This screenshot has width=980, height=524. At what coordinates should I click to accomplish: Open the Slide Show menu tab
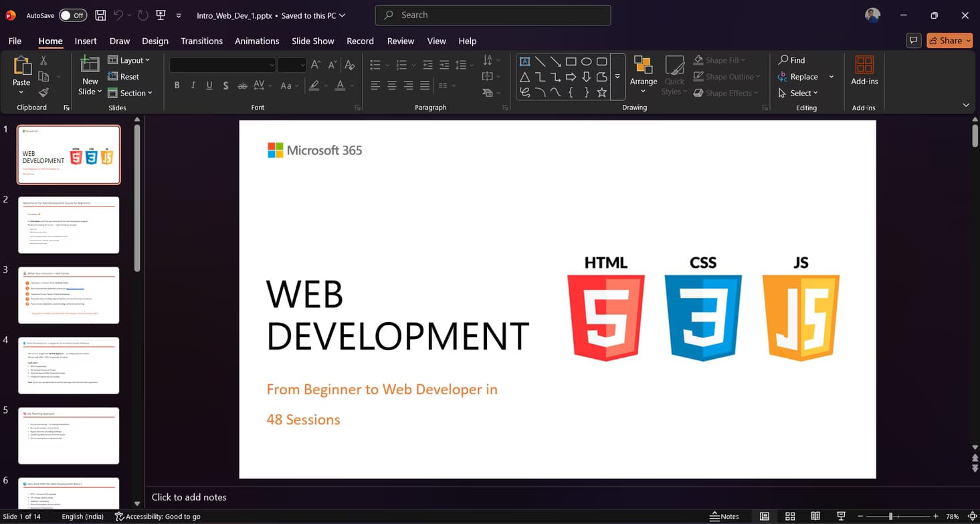312,41
